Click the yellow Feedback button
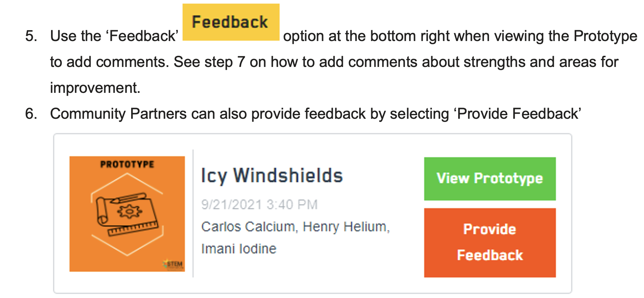The width and height of the screenshot is (644, 298). [x=231, y=22]
